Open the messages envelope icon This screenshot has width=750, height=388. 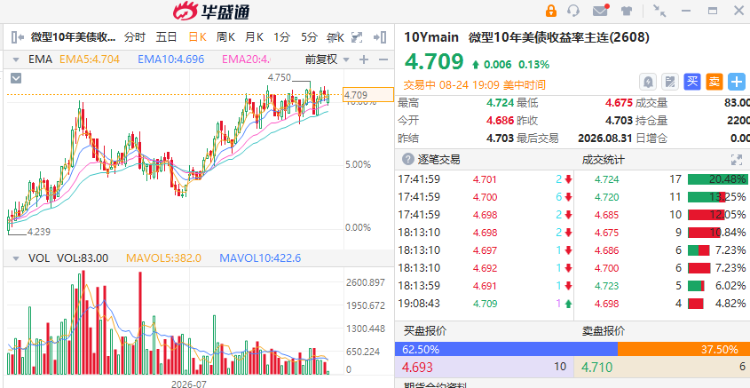600,11
